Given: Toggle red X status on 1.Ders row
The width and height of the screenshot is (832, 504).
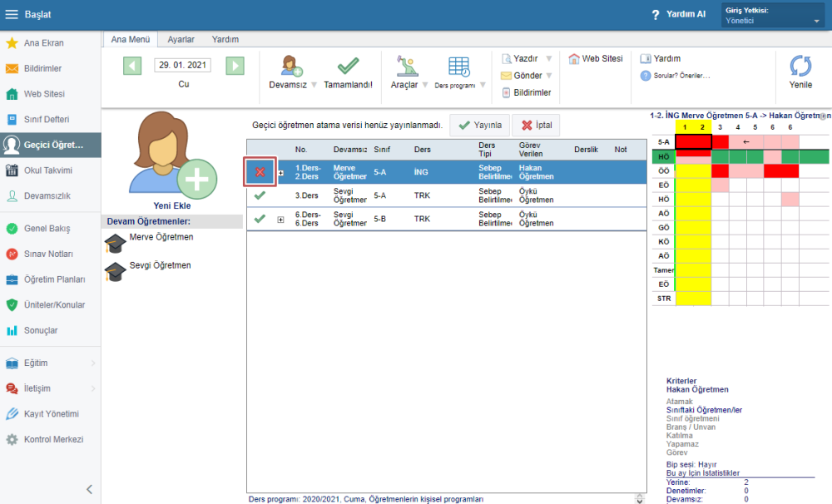Looking at the screenshot, I should [x=260, y=172].
